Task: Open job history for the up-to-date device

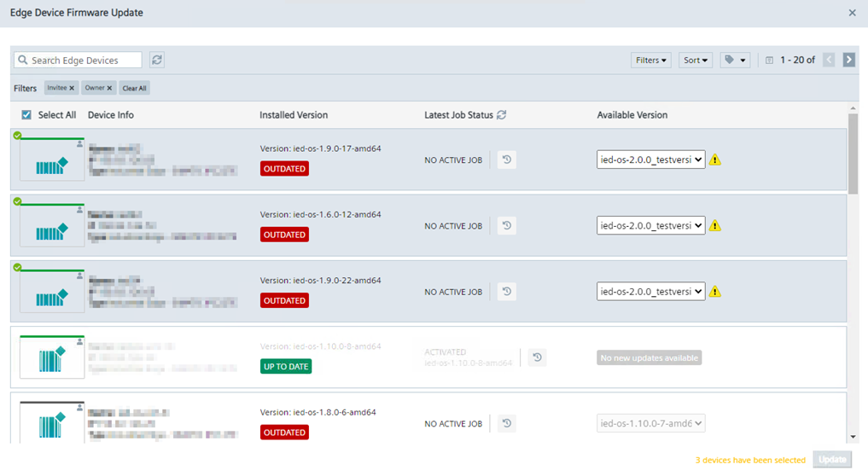Action: 537,357
